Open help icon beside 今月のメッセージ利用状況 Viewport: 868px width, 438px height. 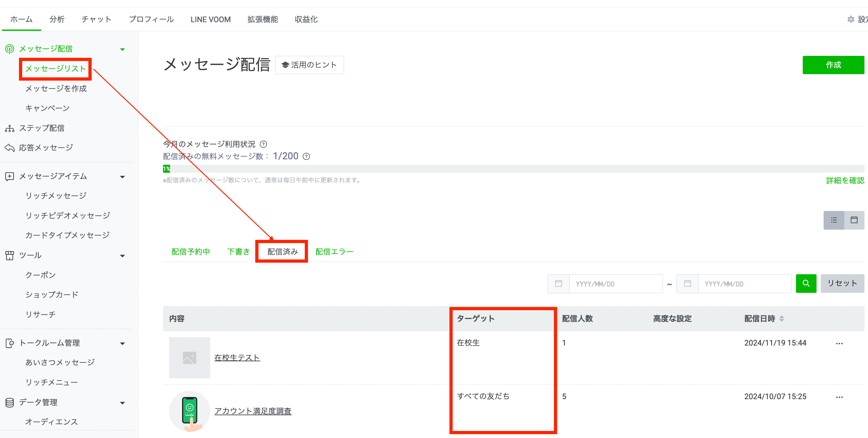(264, 145)
